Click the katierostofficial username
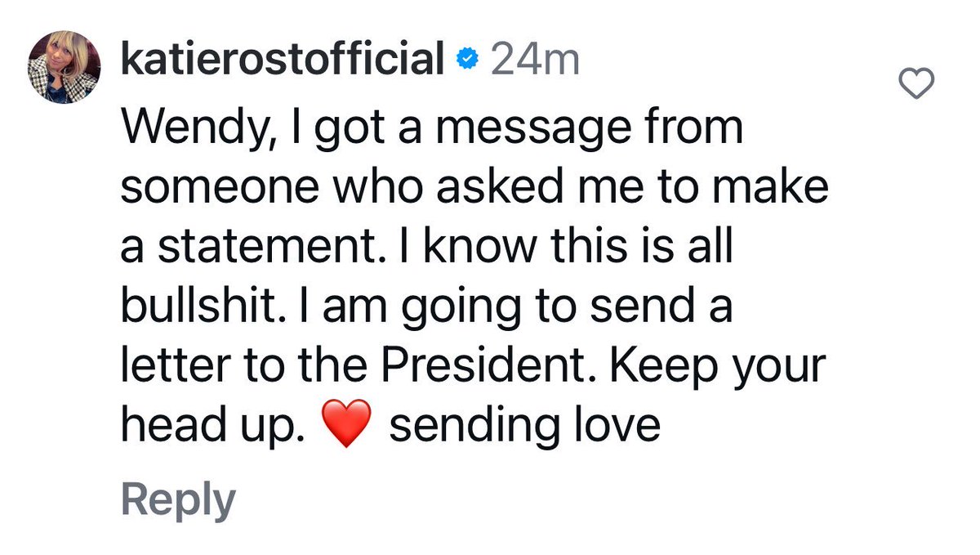 tap(283, 60)
